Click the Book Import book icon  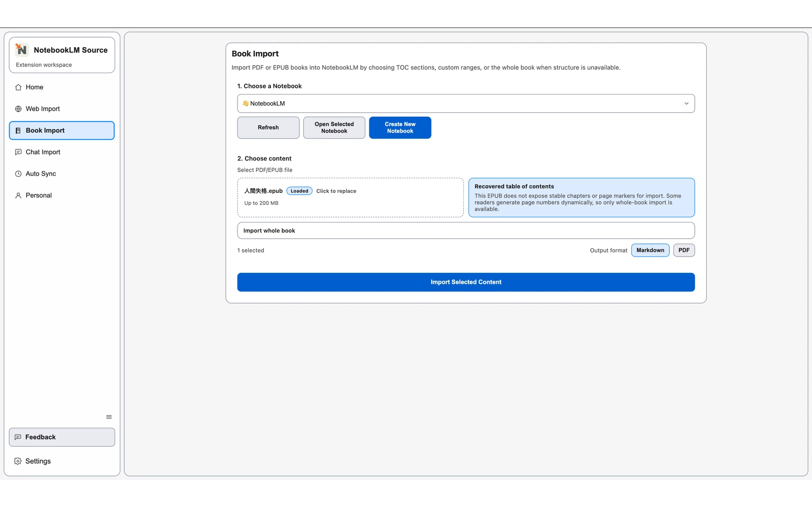point(18,131)
